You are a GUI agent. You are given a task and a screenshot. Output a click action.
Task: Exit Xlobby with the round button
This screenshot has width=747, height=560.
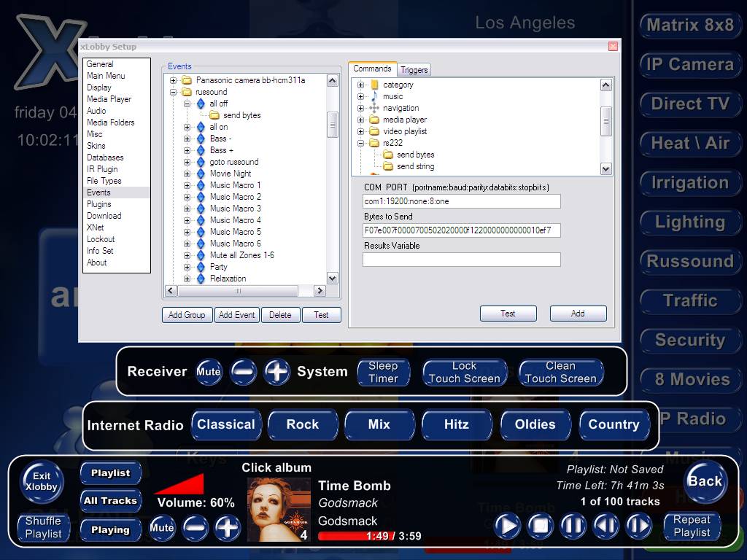click(42, 481)
